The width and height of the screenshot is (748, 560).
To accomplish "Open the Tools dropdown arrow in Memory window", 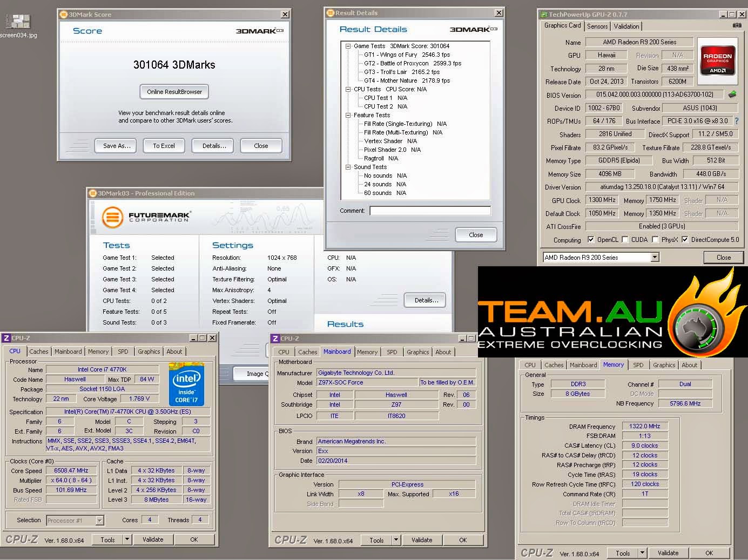I will click(643, 553).
